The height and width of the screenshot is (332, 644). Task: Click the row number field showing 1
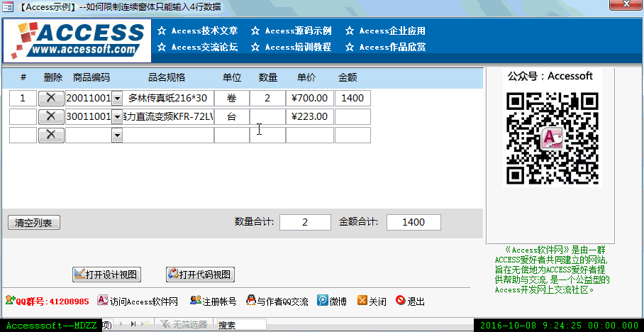(x=23, y=98)
